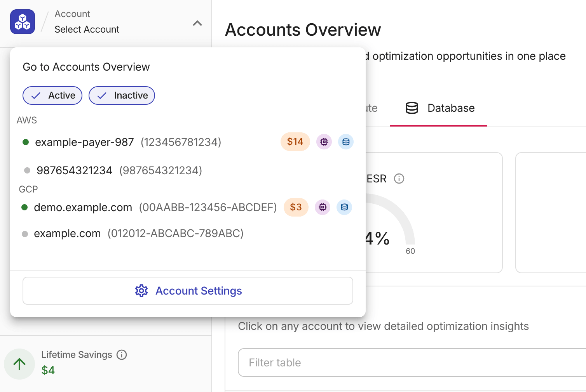Click grey status dot of 987654321234
The image size is (586, 392).
[27, 170]
